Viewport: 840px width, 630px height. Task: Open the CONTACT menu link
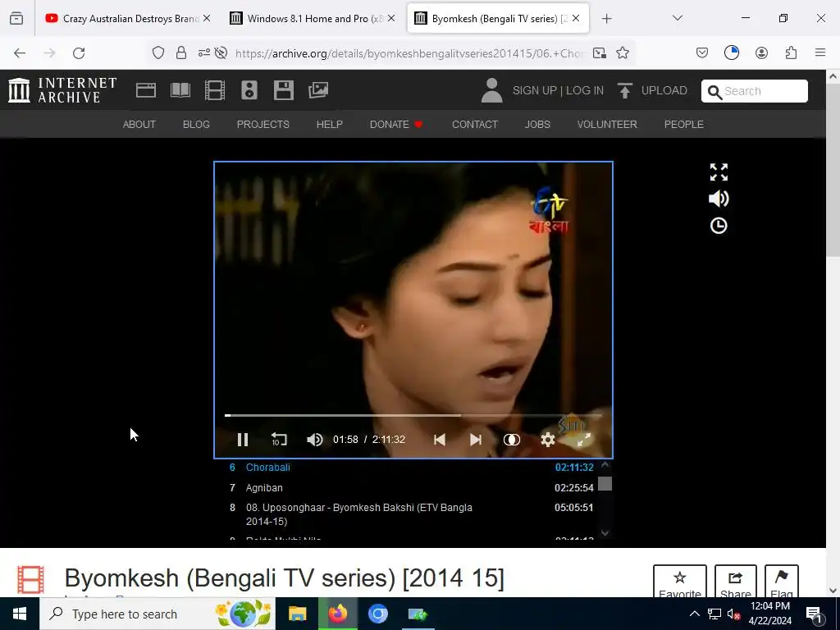click(x=475, y=125)
